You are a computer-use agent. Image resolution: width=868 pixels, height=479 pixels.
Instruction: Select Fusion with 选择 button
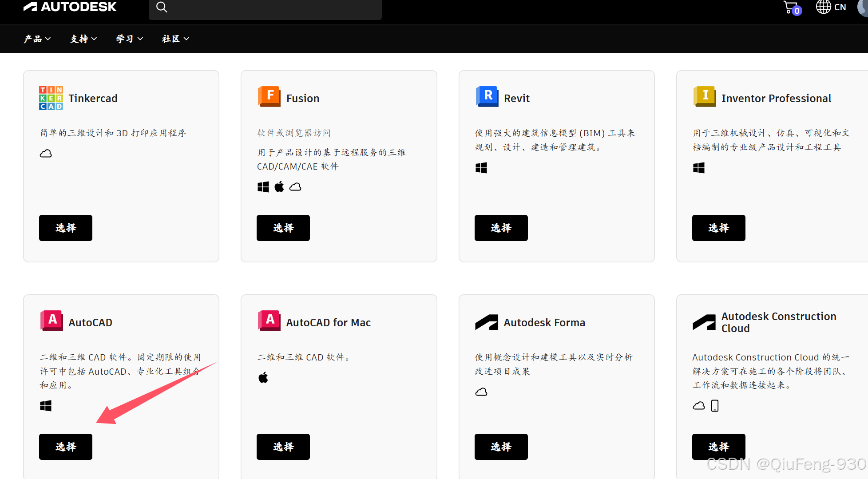point(283,228)
